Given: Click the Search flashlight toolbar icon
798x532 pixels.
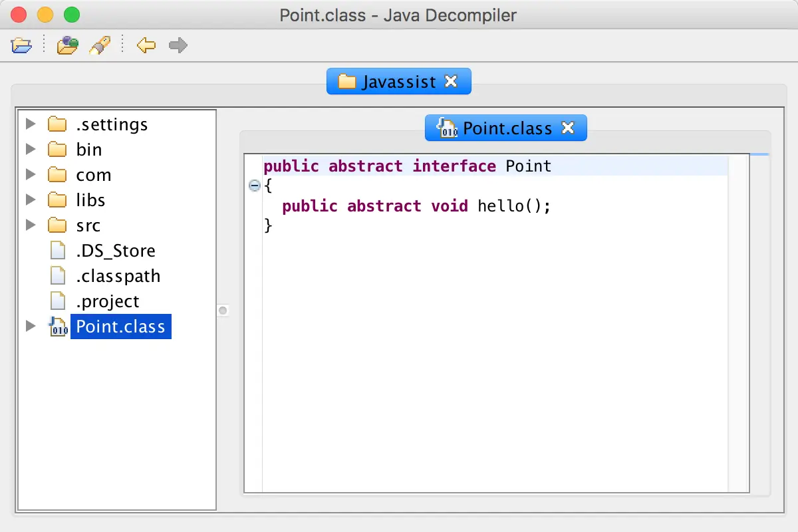Looking at the screenshot, I should point(100,45).
